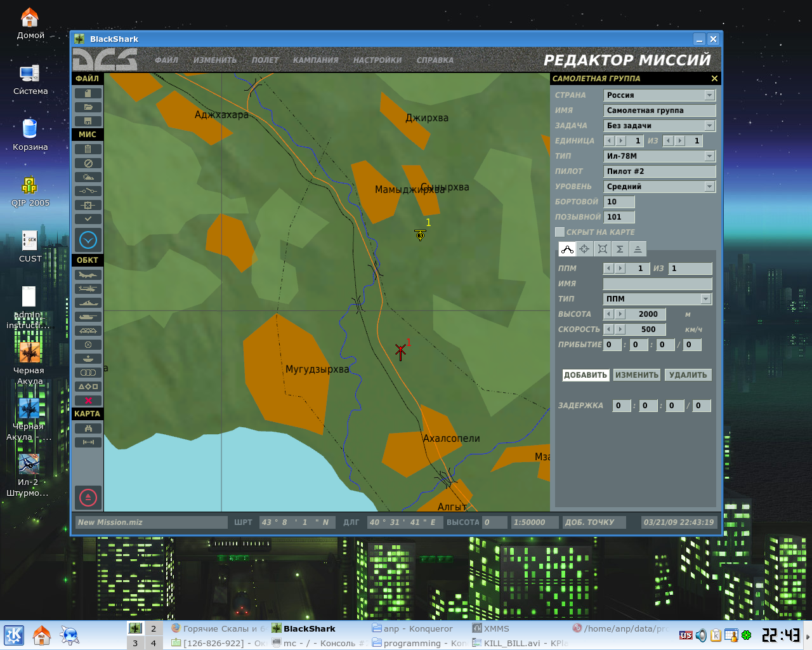Viewport: 812px width, 650px height.
Task: Click the Бортовой number field
Action: (619, 202)
